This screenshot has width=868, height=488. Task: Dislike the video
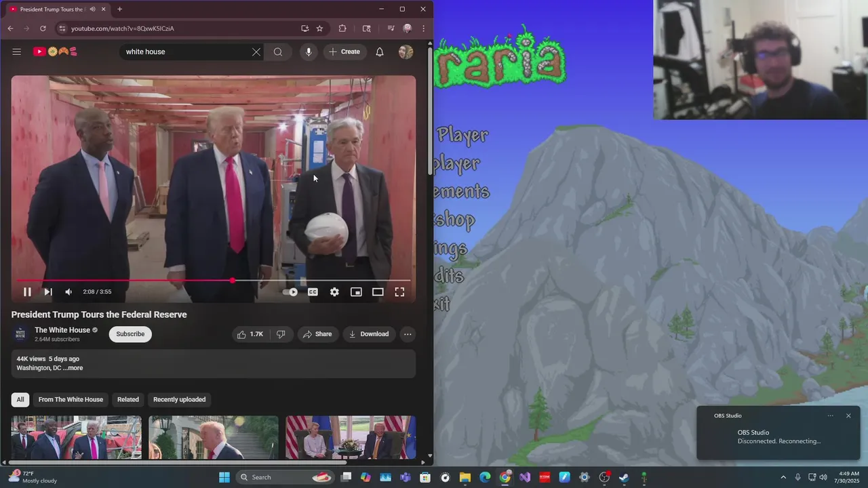281,334
